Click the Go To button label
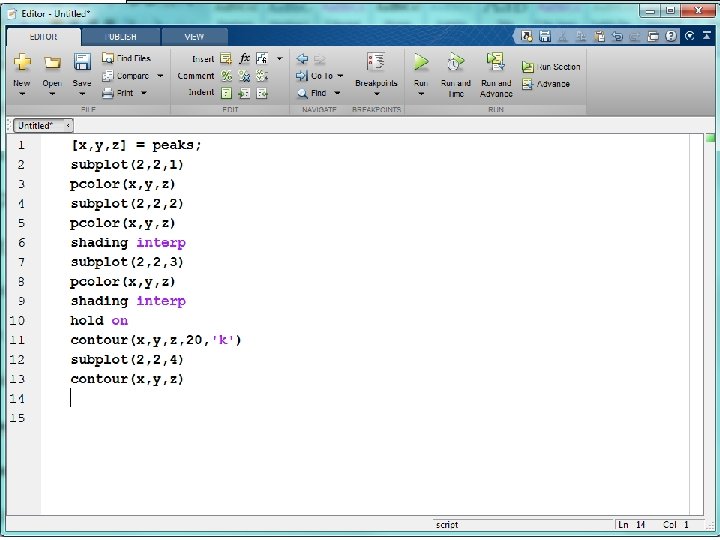The width and height of the screenshot is (720, 540). (322, 76)
